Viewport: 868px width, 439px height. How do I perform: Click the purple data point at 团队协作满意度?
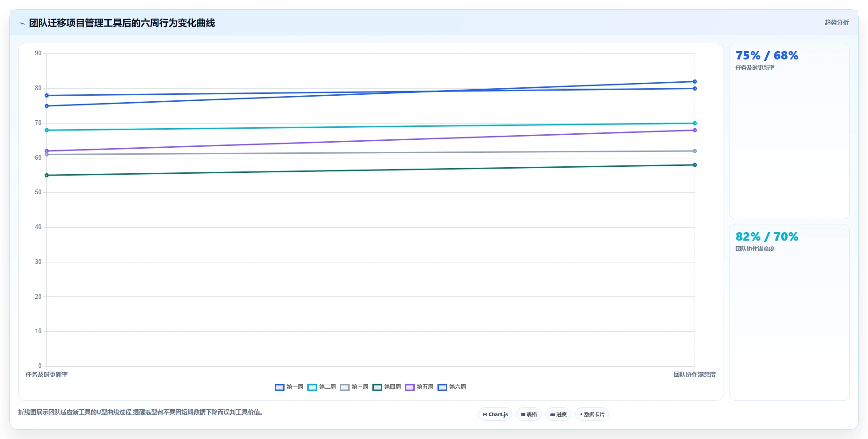point(695,130)
